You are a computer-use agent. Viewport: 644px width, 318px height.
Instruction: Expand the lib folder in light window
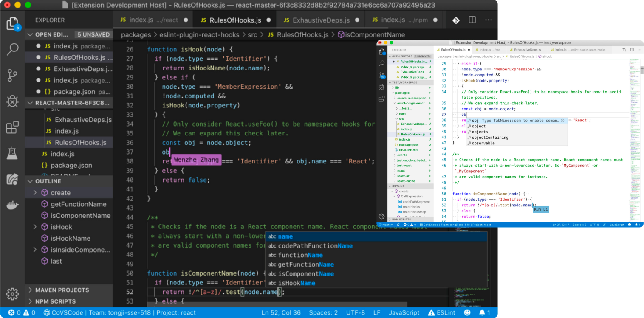(x=393, y=87)
